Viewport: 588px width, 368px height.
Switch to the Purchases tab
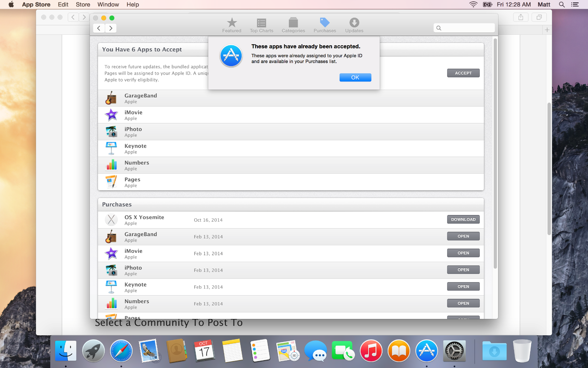[x=325, y=26]
